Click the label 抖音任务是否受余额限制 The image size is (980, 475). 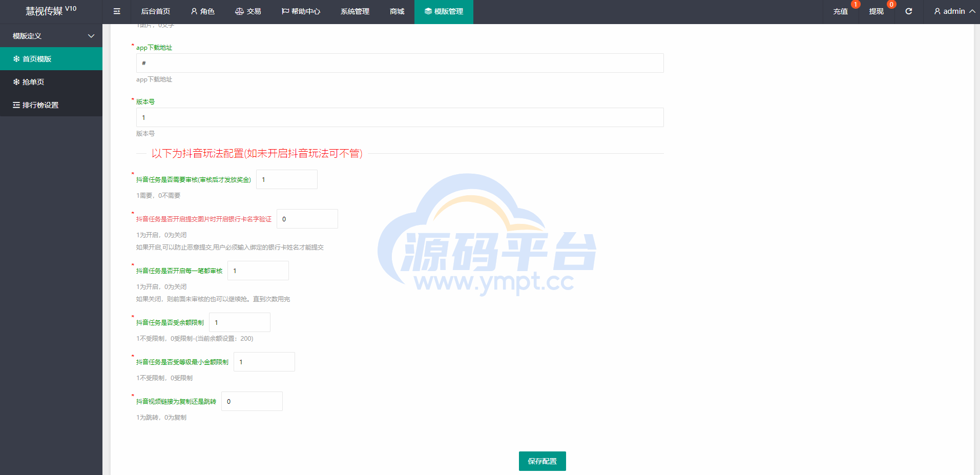coord(170,323)
